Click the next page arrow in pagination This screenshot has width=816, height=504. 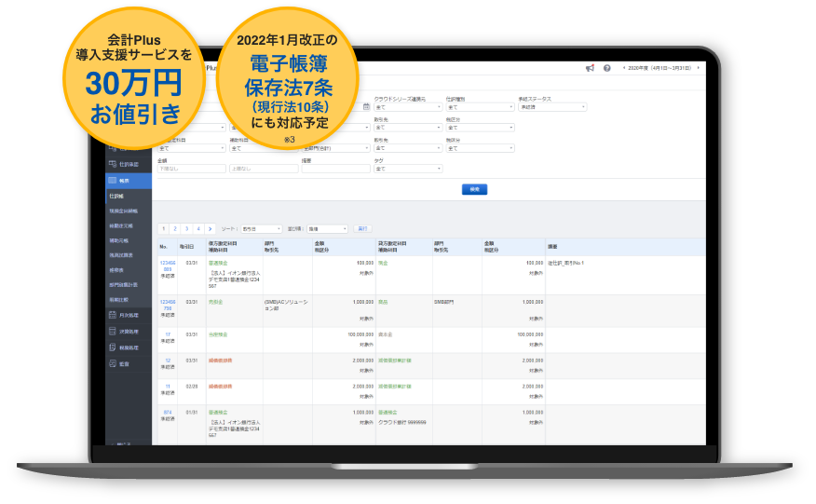coord(210,229)
